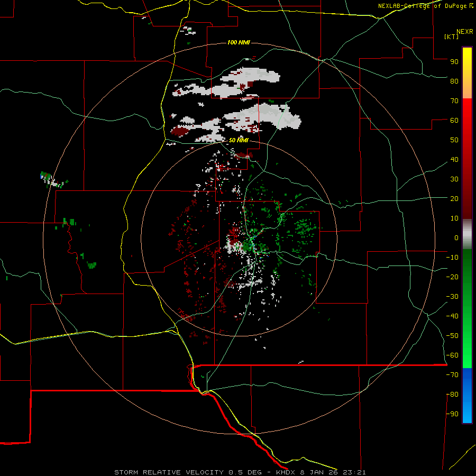476x476 pixels.
Task: Click the -30 value on the velocity scale
Action: coord(452,297)
